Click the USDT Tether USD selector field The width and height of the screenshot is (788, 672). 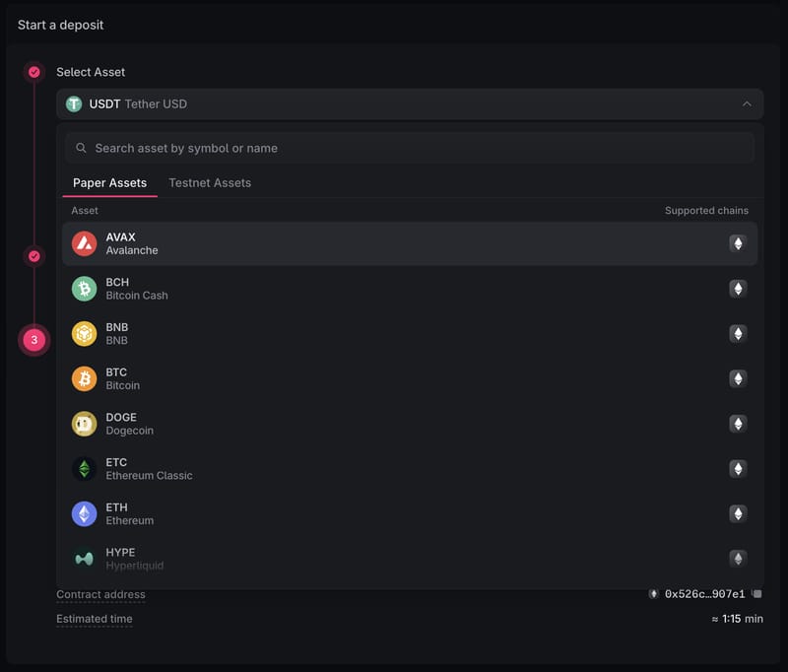tap(410, 104)
